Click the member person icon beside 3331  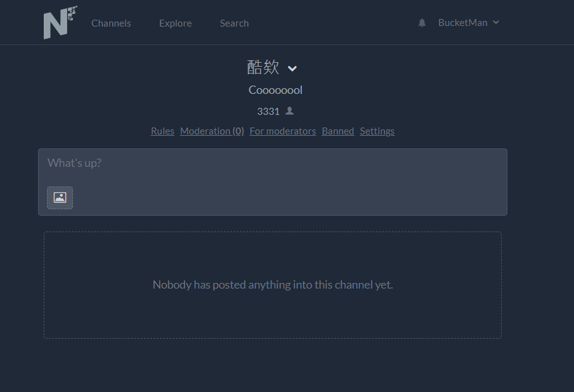point(290,111)
